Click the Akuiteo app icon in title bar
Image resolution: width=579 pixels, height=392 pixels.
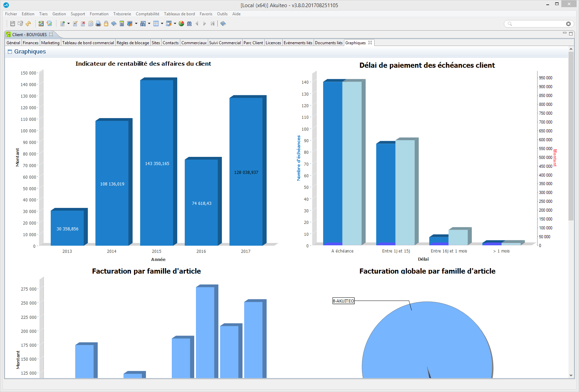(x=6, y=5)
